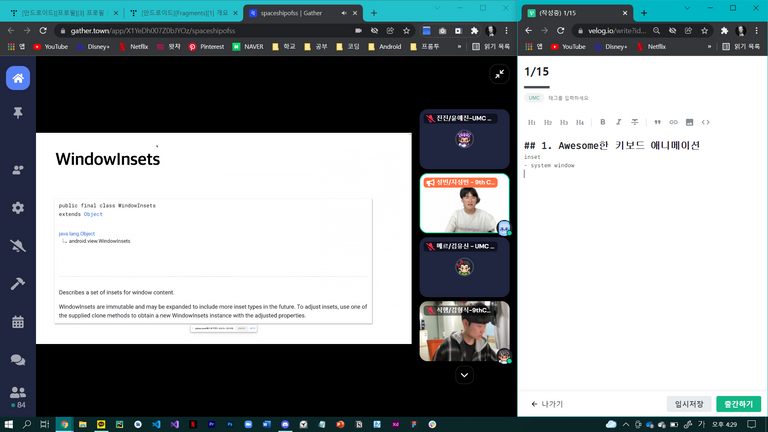Apply H2 heading in velog editor
768x432 pixels.
coord(548,122)
